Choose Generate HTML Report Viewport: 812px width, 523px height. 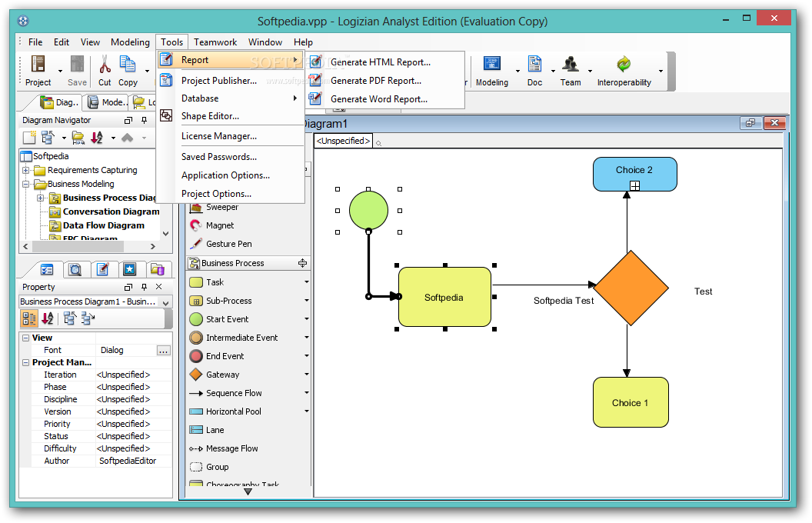pos(384,62)
